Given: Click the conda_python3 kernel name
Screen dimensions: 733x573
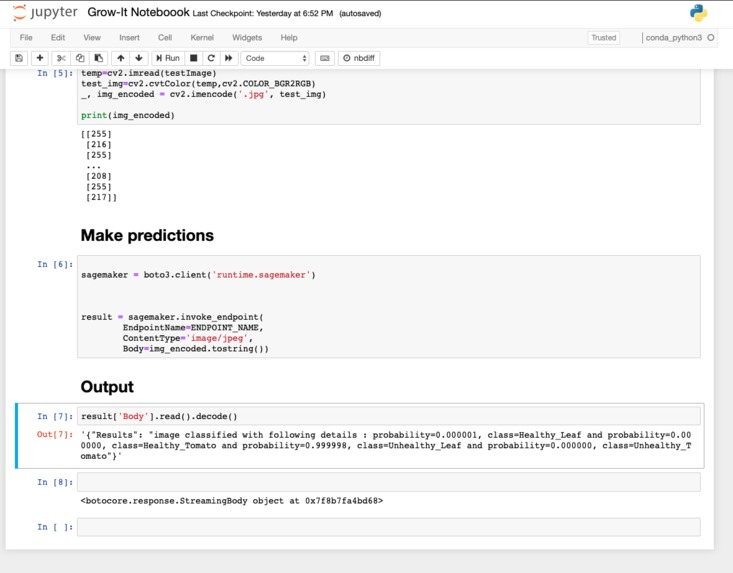Looking at the screenshot, I should coord(674,37).
